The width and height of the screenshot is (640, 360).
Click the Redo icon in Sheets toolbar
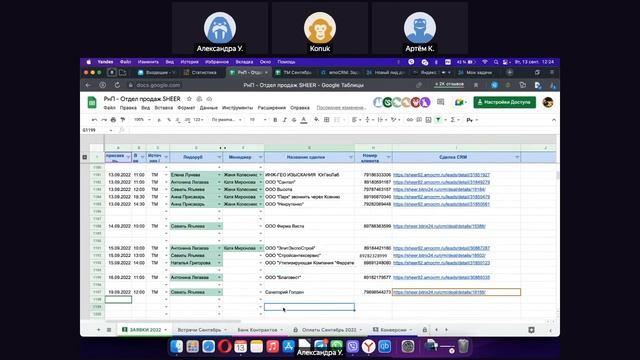pyautogui.click(x=104, y=120)
